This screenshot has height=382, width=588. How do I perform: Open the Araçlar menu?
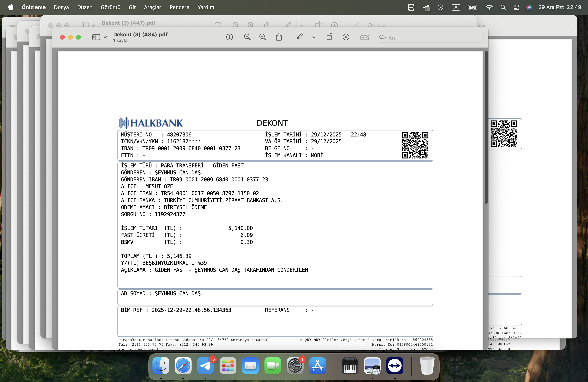152,7
